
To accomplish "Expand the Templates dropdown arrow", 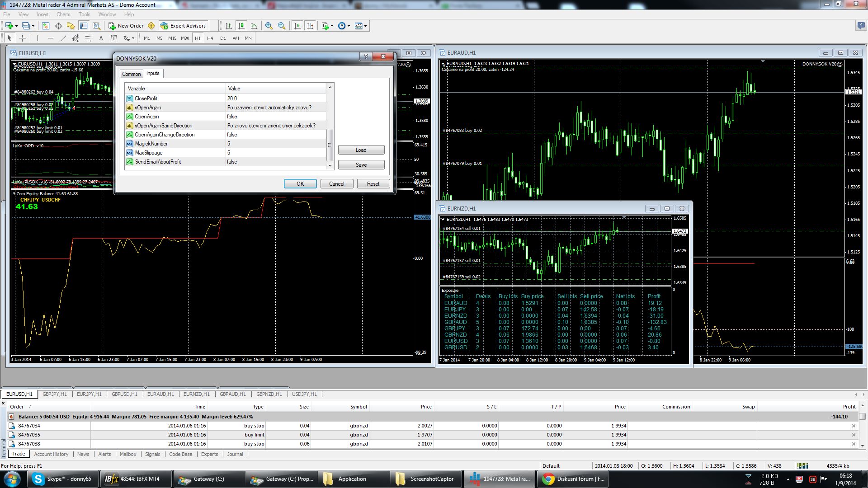I will [x=365, y=26].
